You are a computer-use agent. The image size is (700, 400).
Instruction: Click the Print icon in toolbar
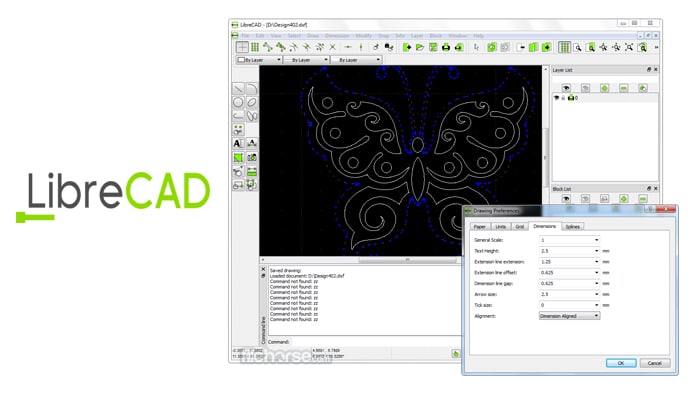(x=446, y=47)
